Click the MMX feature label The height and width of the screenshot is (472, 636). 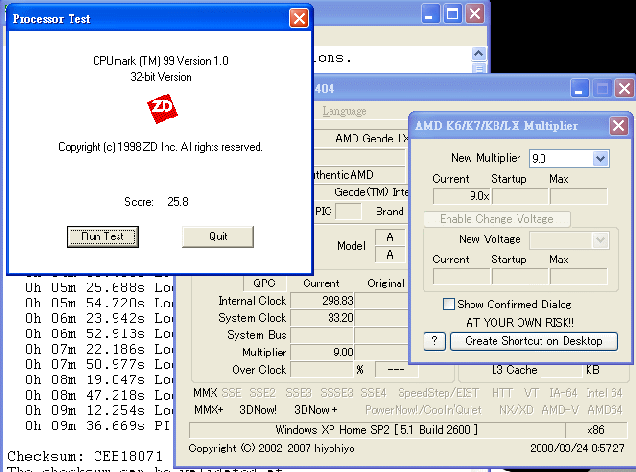click(205, 393)
